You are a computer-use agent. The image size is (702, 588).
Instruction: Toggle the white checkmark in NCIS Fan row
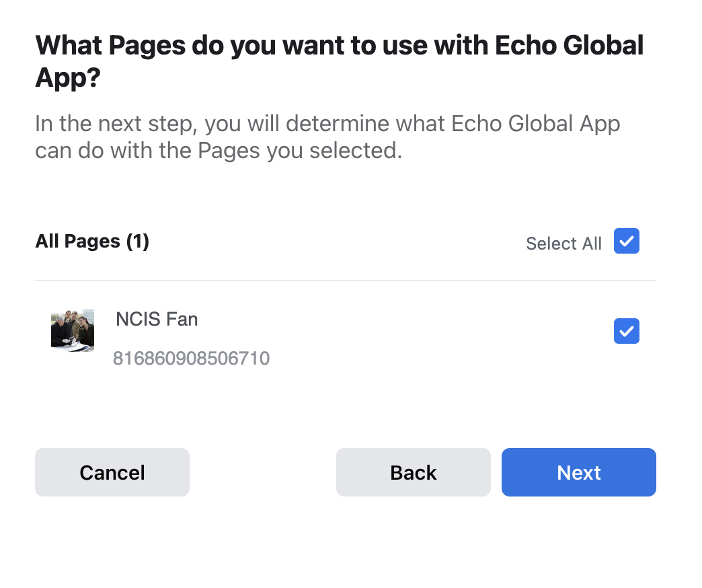click(x=626, y=331)
